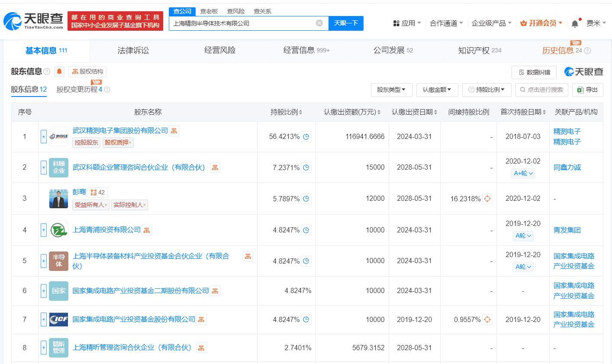Click the notification bell in top right
The image size is (612, 364).
pyautogui.click(x=575, y=23)
